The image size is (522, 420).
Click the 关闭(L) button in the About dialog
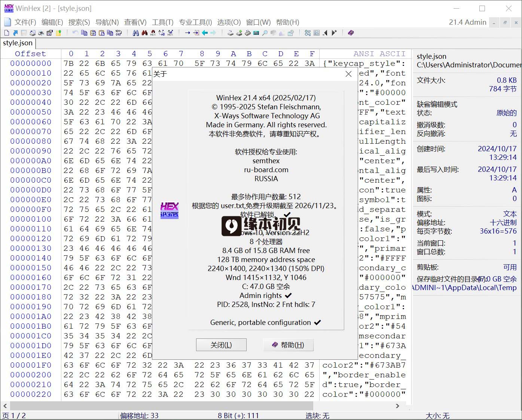pos(221,345)
